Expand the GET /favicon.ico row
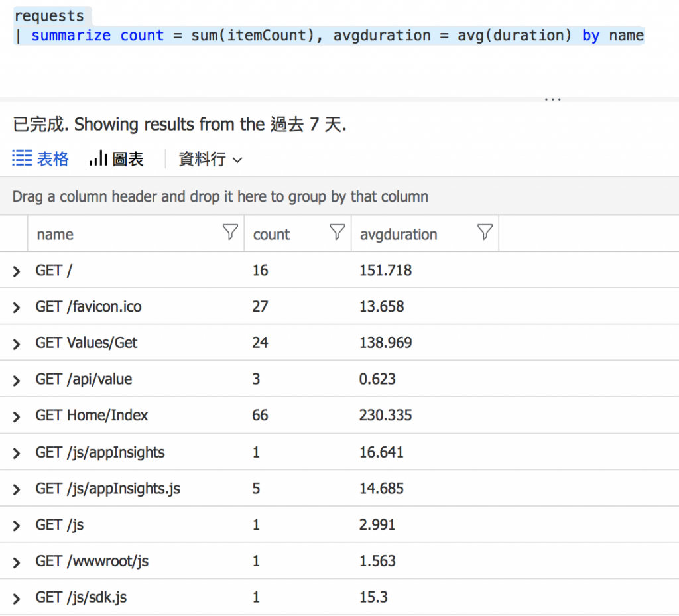679x616 pixels. click(17, 307)
